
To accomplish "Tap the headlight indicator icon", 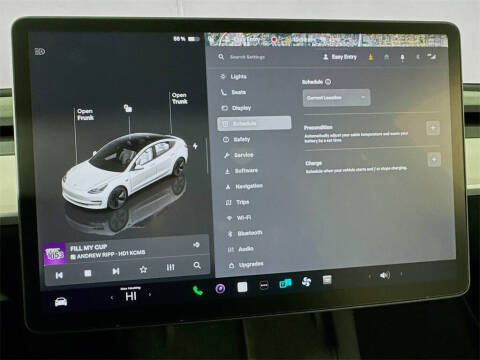I will (40, 52).
